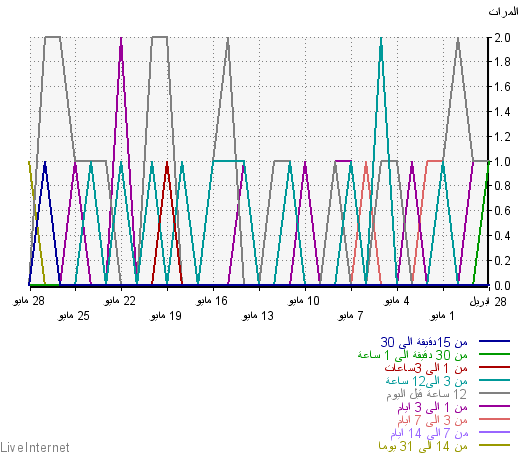This screenshot has width=520, height=457.
Task: Select legend text '12 ساعة قبل اليوم'
Action: tap(427, 394)
